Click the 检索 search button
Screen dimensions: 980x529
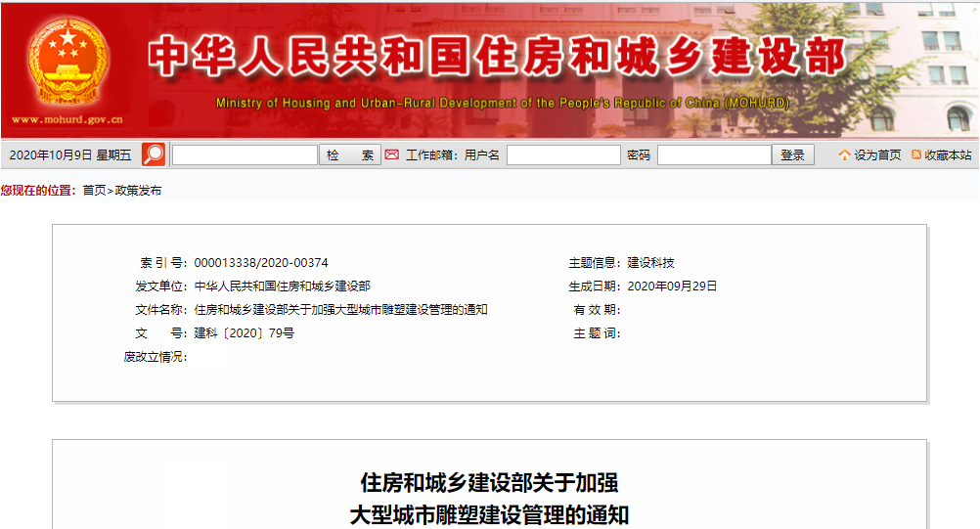pos(350,154)
